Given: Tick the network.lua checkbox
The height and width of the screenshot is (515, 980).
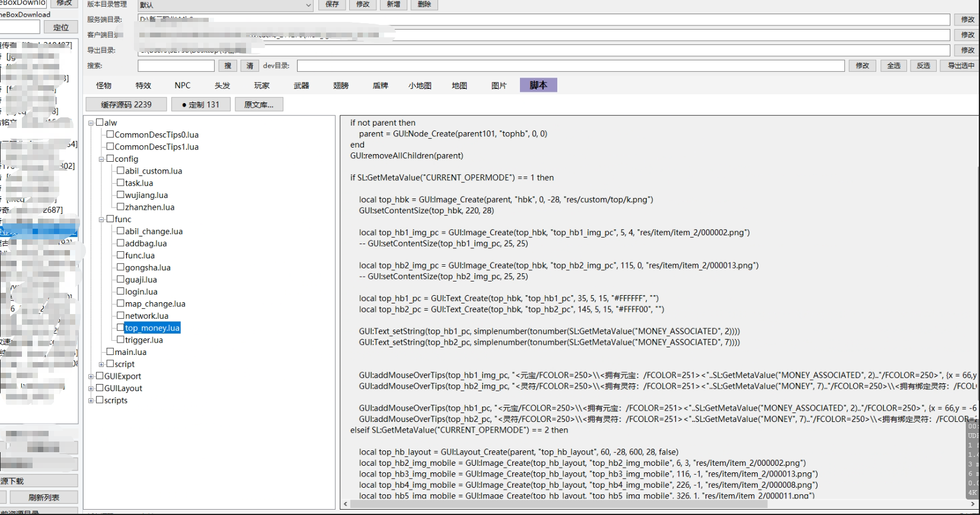Looking at the screenshot, I should [120, 315].
